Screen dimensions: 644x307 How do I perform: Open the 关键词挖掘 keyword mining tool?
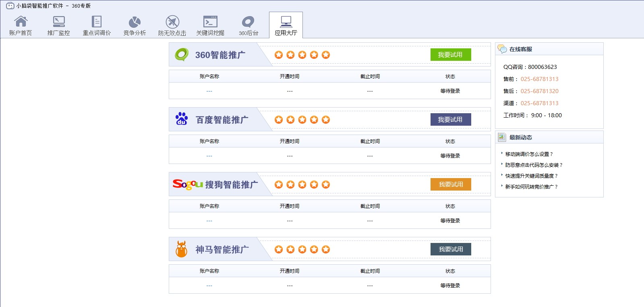(x=210, y=26)
